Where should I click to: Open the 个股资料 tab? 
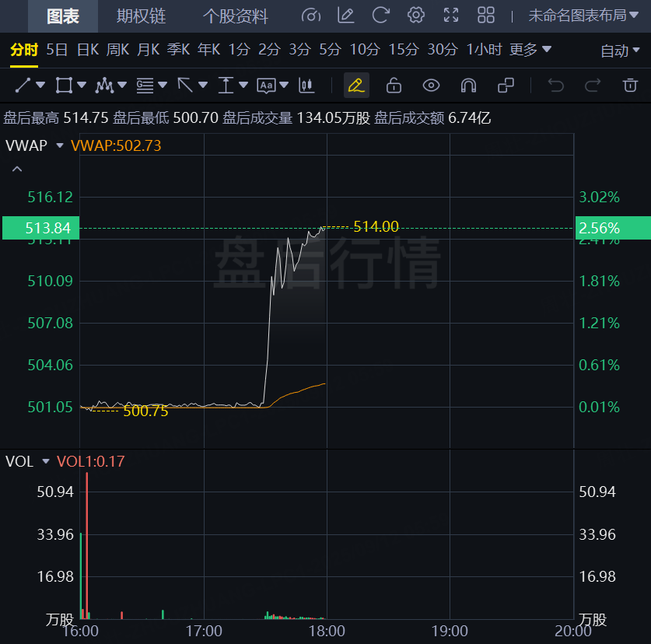pos(235,16)
